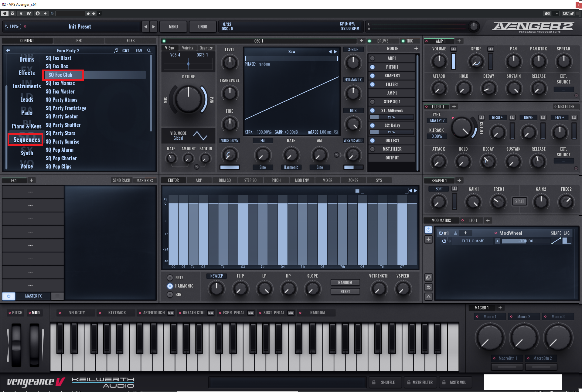Viewport: 582px width, 392px height.
Task: Add a new mod matrix slot with plus
Action: click(x=428, y=240)
